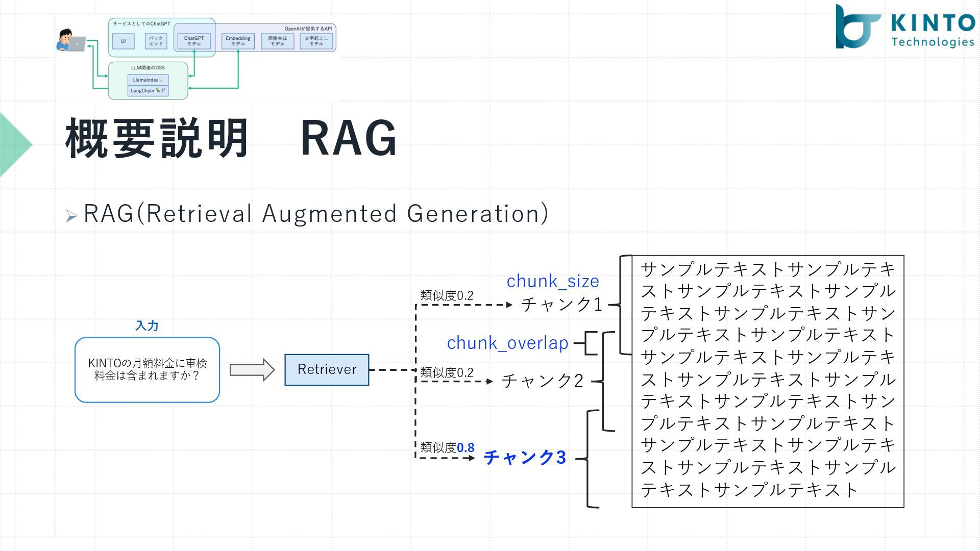Click the arrow bullet before RAG(Retrieval
This screenshot has height=551, width=980.
pos(71,216)
